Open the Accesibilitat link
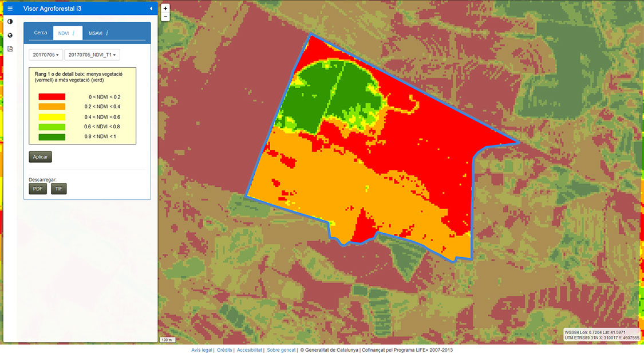The width and height of the screenshot is (644, 361). click(x=250, y=350)
